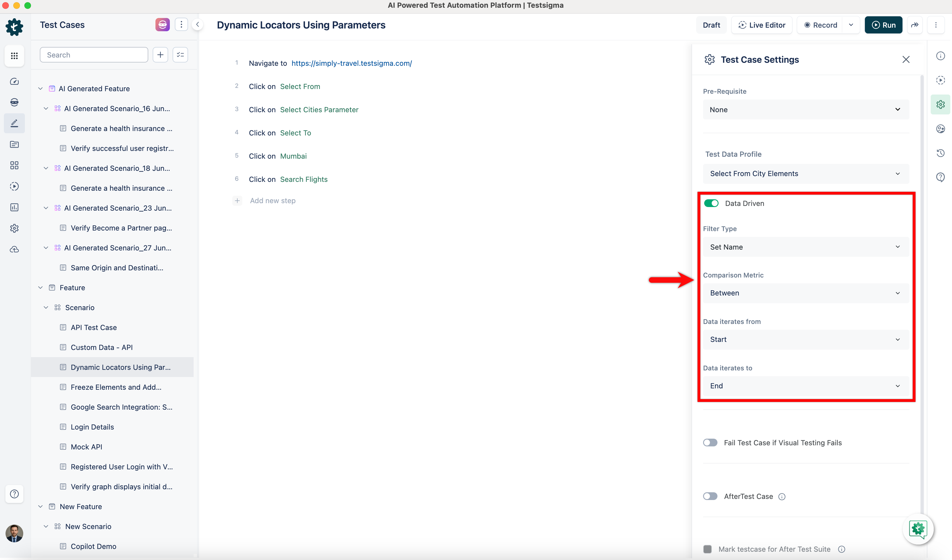The height and width of the screenshot is (560, 952).
Task: Open the simply-travel.testsigma.com link
Action: click(351, 64)
